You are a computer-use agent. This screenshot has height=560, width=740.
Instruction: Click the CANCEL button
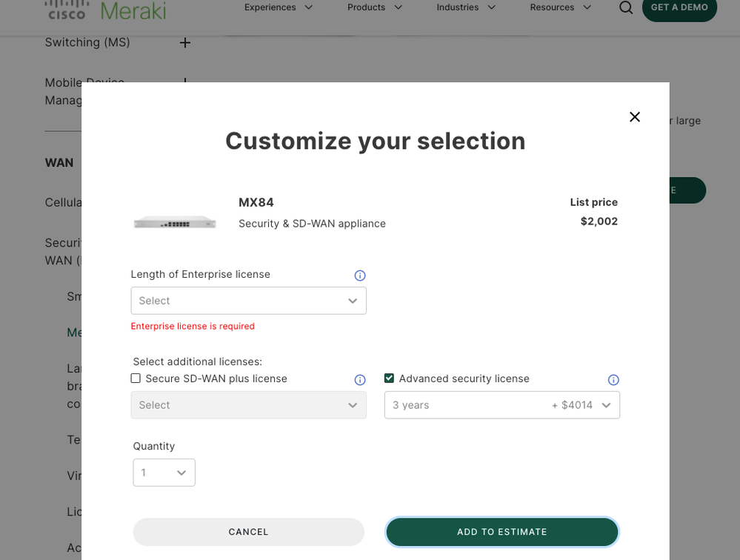248,532
